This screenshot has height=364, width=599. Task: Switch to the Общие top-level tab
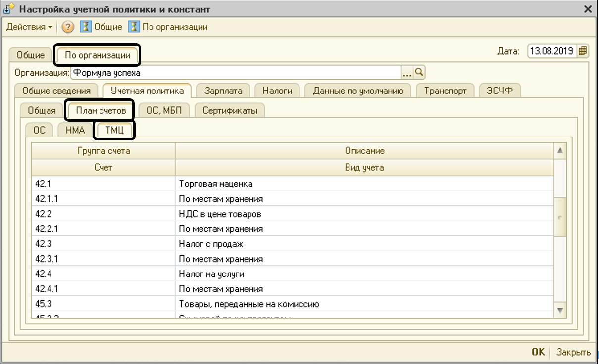pyautogui.click(x=31, y=55)
